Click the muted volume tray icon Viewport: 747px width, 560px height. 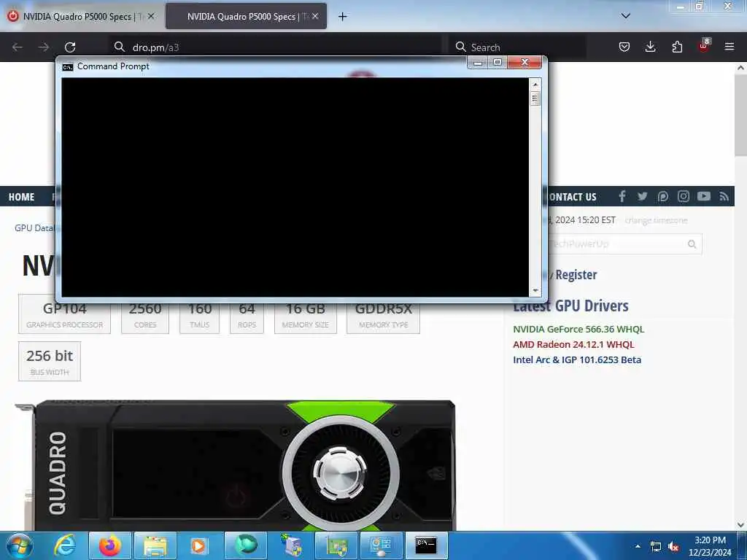tap(673, 547)
